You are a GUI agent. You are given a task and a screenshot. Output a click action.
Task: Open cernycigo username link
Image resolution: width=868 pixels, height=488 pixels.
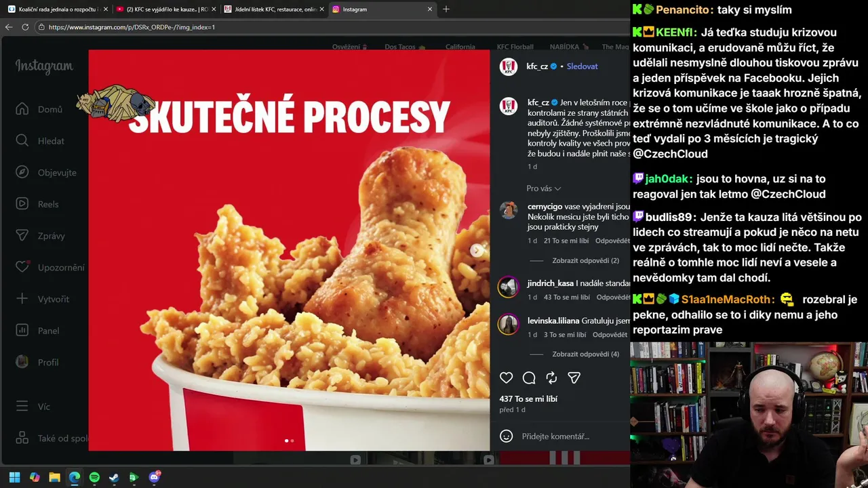[545, 207]
